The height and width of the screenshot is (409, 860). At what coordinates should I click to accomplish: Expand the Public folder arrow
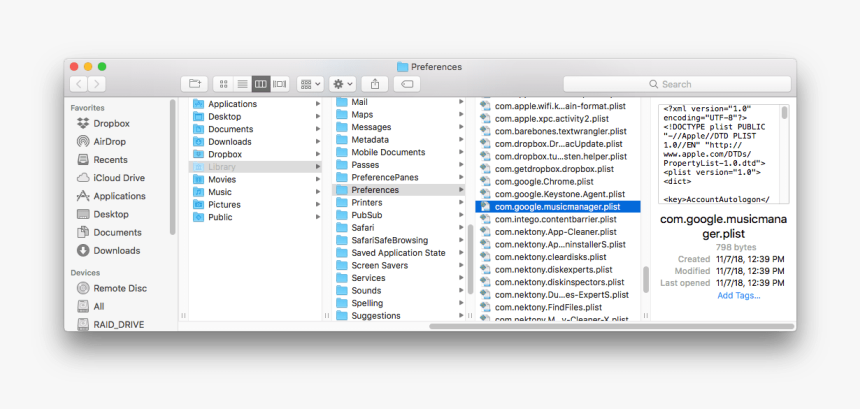[x=318, y=217]
